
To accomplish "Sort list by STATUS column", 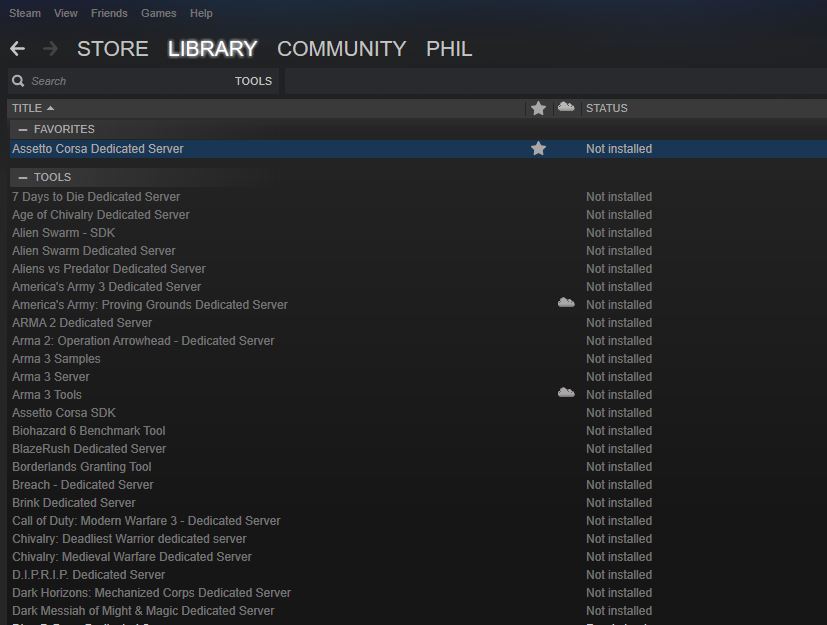I will [x=607, y=108].
